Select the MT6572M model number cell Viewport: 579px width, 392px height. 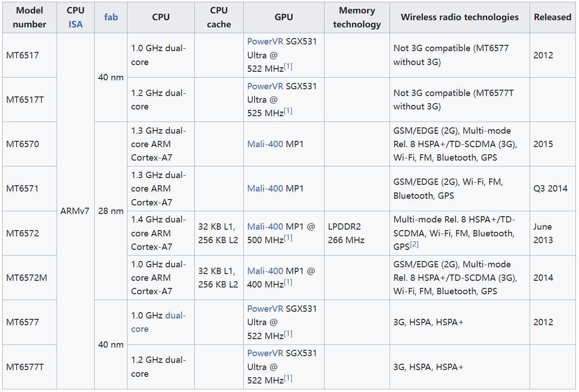tap(30, 278)
